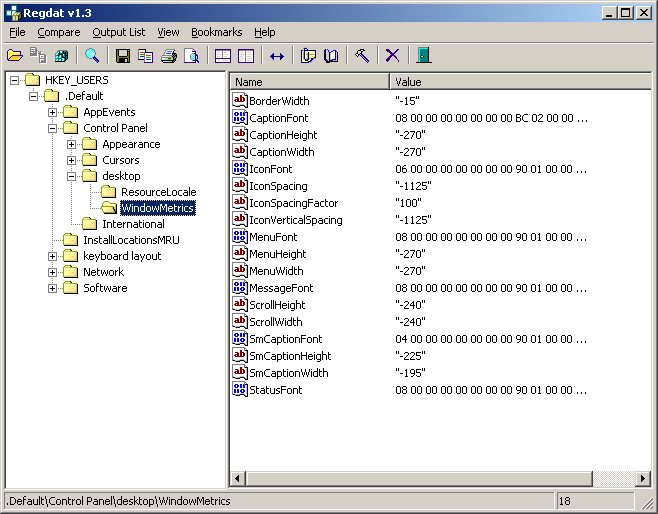Click the blue double-arrow toolbar icon
The image size is (658, 514).
[x=277, y=55]
